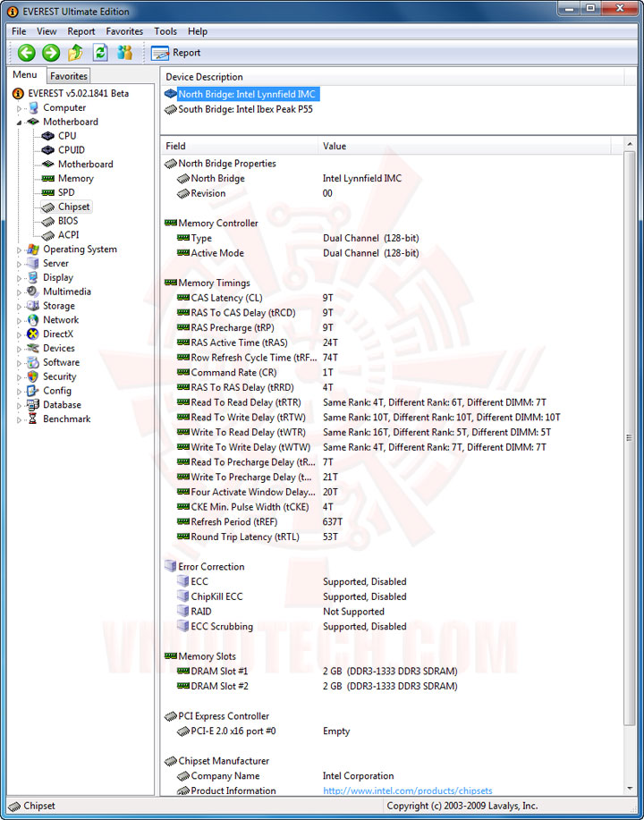This screenshot has width=644, height=820.
Task: Open the View menu
Action: click(47, 31)
